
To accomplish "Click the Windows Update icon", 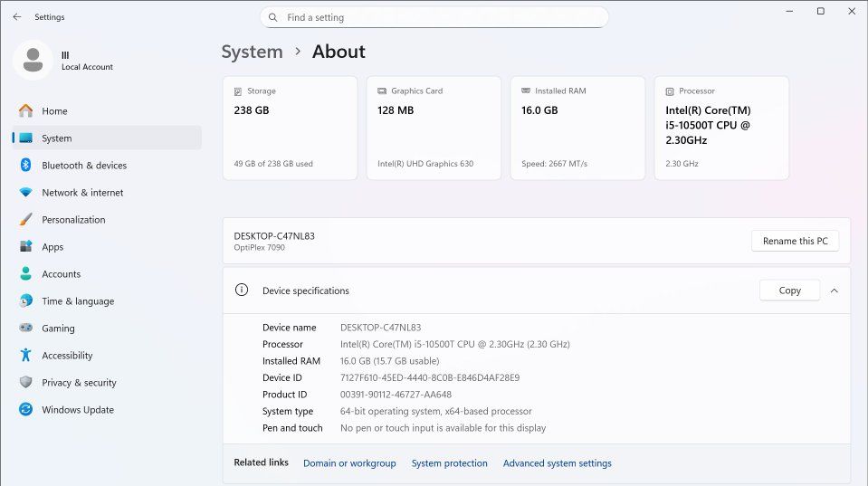I will click(x=26, y=410).
